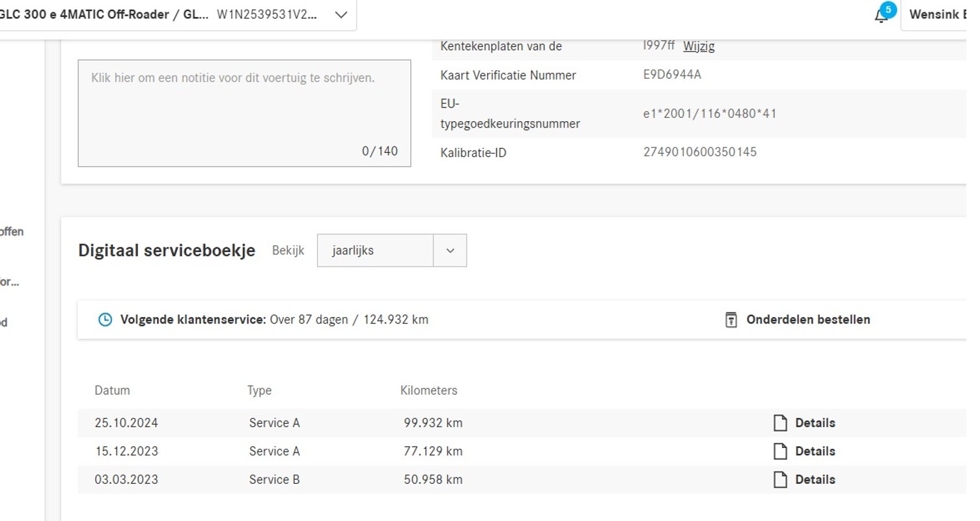This screenshot has height=521, width=980.
Task: Click the Onderdelen bestellen parts icon
Action: (x=731, y=320)
